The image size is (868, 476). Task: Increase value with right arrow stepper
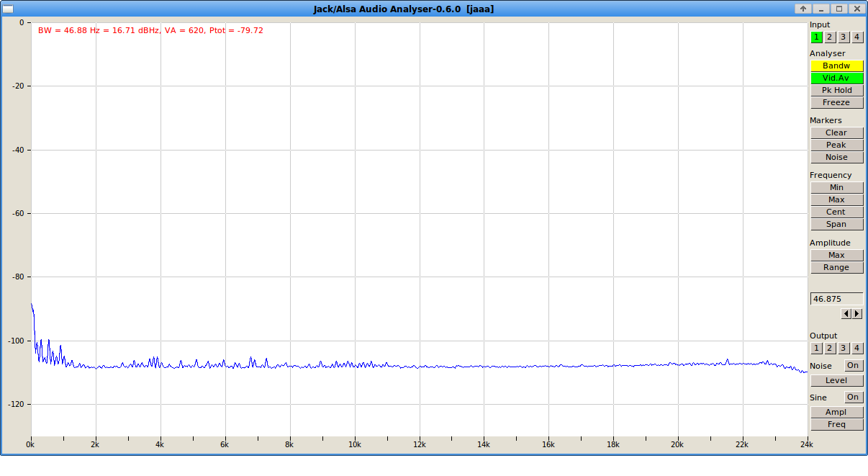(857, 314)
